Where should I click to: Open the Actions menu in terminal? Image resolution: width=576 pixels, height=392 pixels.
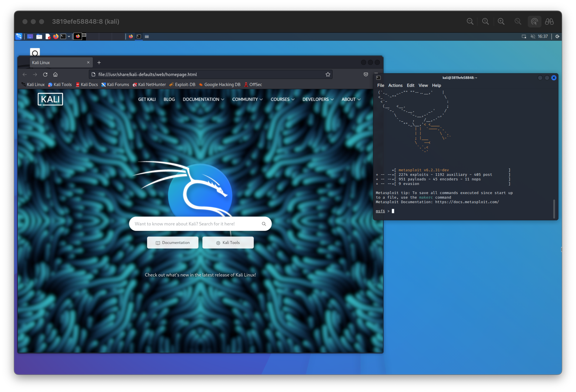click(x=395, y=85)
